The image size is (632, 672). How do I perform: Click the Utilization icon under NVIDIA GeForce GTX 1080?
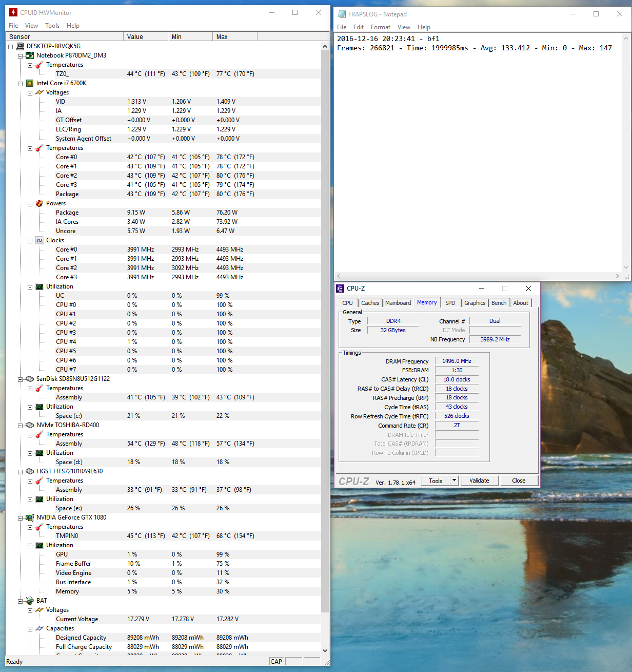[x=39, y=545]
